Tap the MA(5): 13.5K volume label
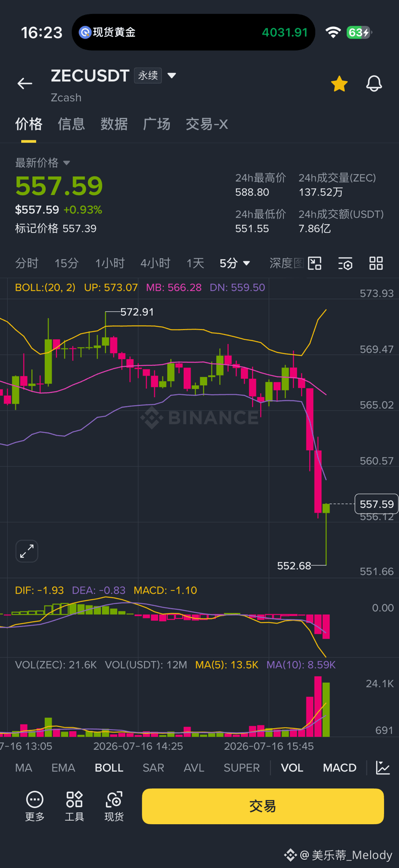This screenshot has width=399, height=868. pos(226,665)
